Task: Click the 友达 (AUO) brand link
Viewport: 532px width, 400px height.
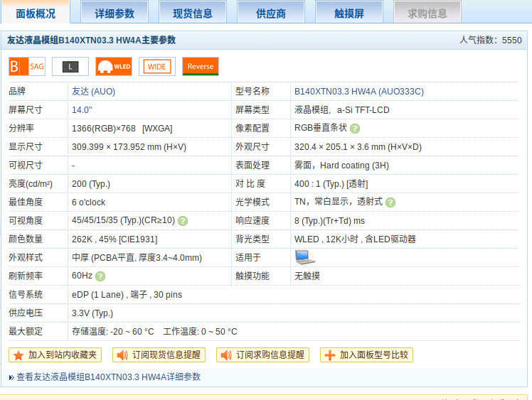Action: tap(93, 92)
